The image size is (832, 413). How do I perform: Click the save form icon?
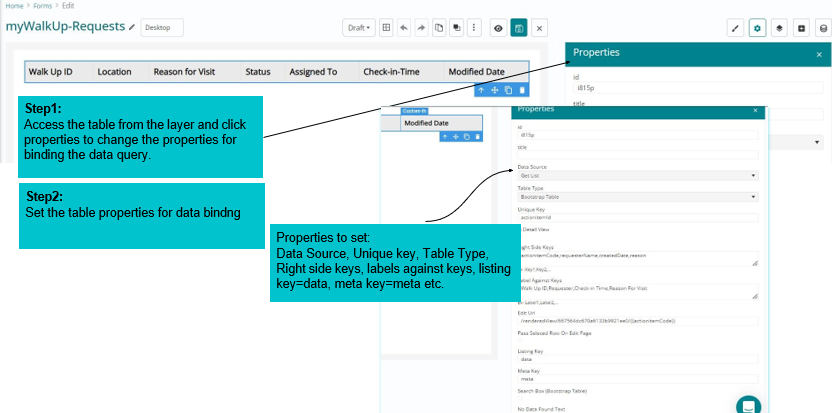click(x=519, y=28)
